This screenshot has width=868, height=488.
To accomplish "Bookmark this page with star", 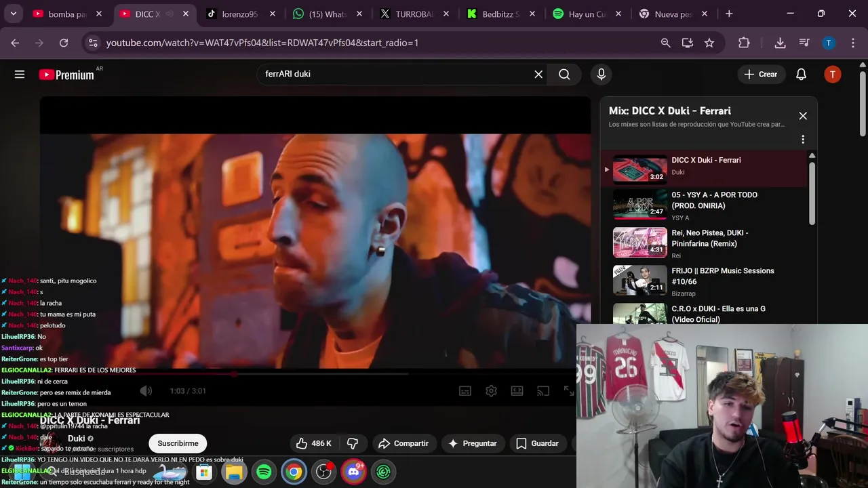I will [x=709, y=43].
